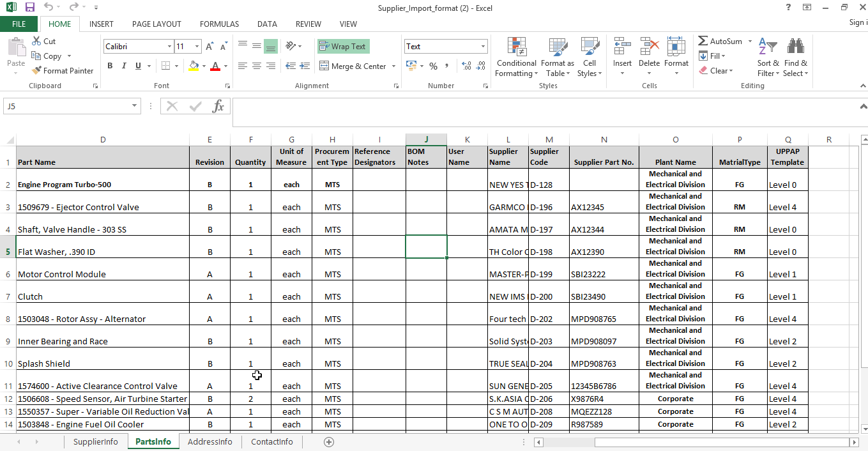This screenshot has width=868, height=451.
Task: Toggle Italic formatting
Action: tap(124, 66)
